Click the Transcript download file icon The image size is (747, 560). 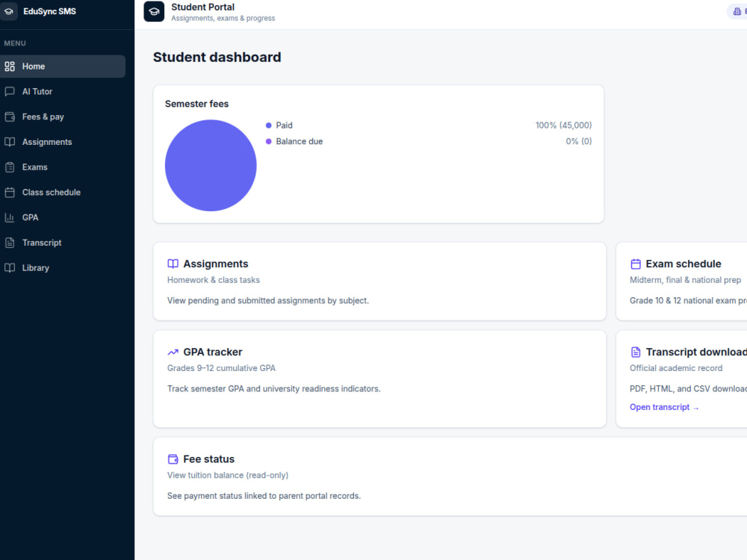click(x=636, y=352)
